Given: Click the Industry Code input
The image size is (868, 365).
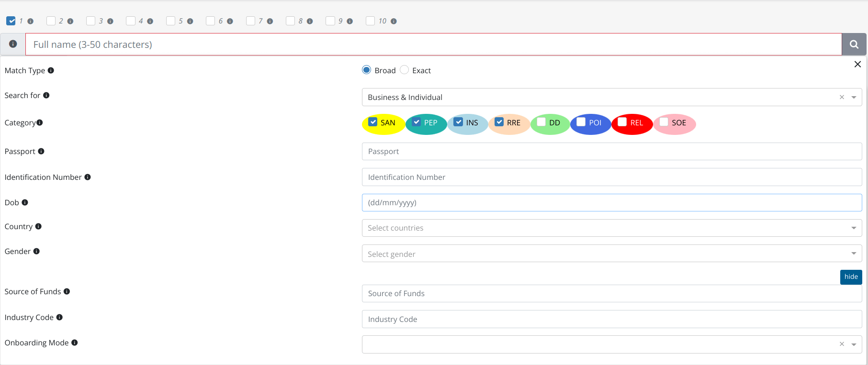Looking at the screenshot, I should [612, 319].
